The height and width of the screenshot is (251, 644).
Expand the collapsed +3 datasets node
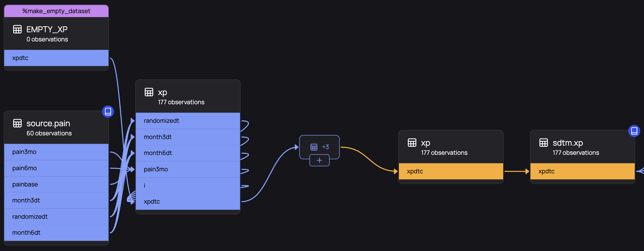pyautogui.click(x=319, y=160)
